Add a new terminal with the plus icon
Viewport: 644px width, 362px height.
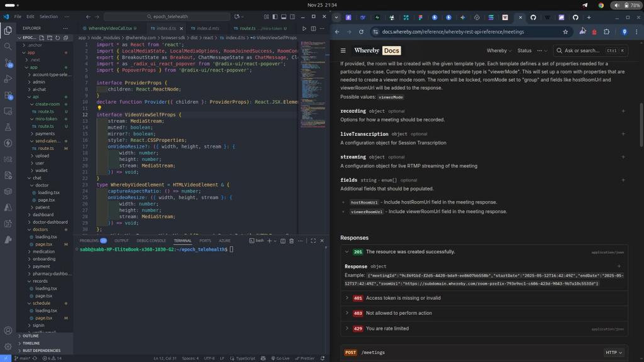(x=269, y=241)
